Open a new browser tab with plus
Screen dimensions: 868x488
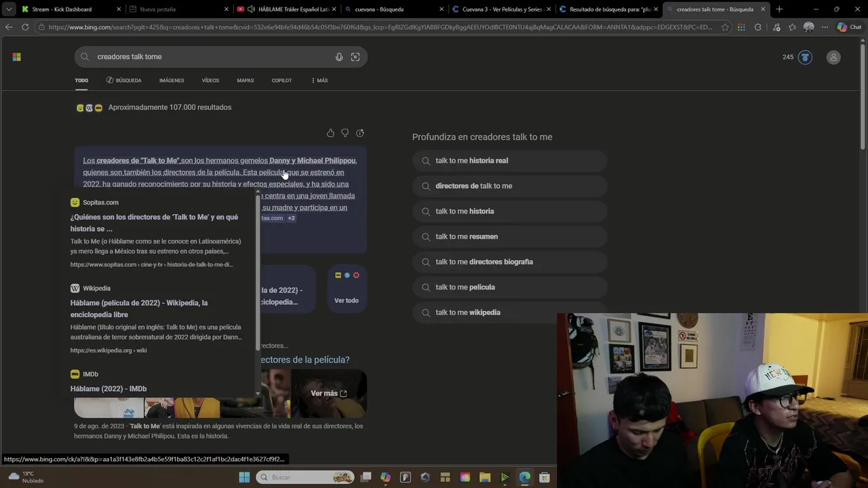click(x=779, y=9)
